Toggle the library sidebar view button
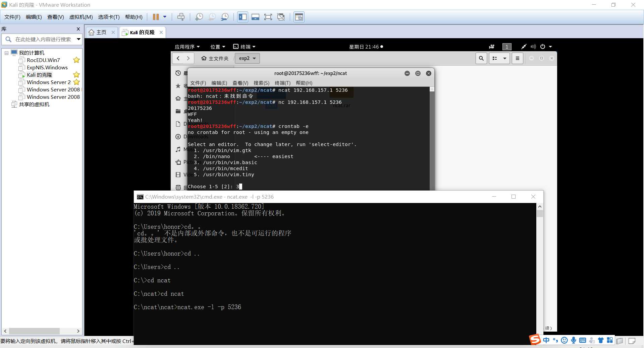 [243, 17]
